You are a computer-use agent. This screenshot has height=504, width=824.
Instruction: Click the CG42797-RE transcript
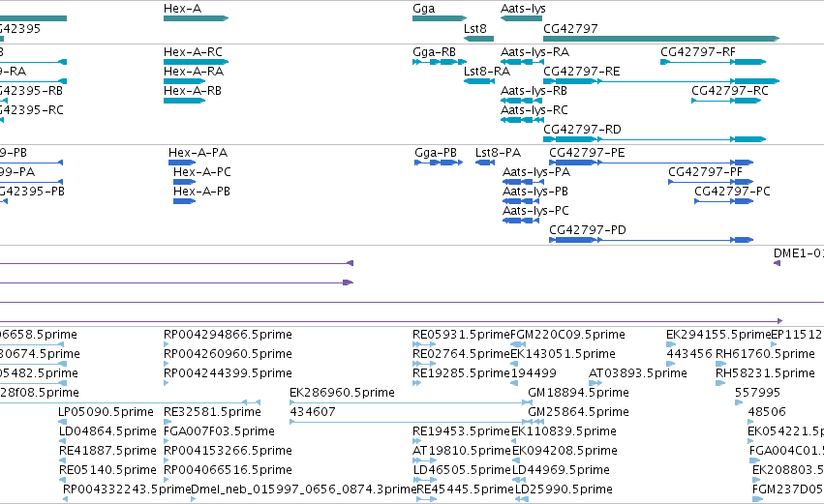[x=661, y=81]
